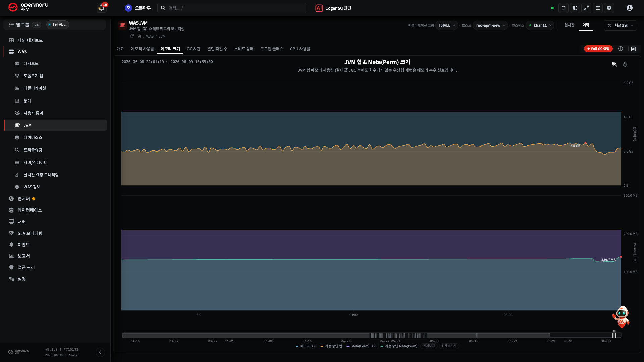Toggle 메모리 크기 legend series
The width and height of the screenshot is (644, 362).
coord(306,346)
